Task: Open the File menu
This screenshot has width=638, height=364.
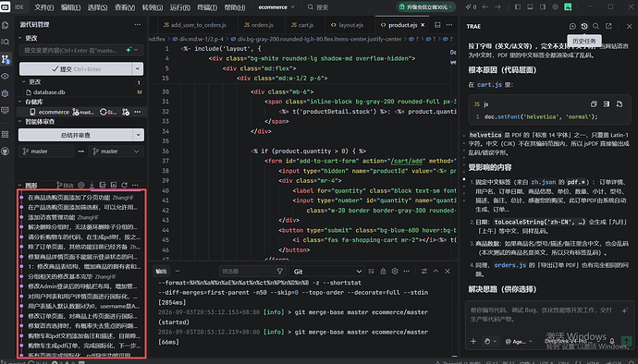Action: (x=44, y=6)
